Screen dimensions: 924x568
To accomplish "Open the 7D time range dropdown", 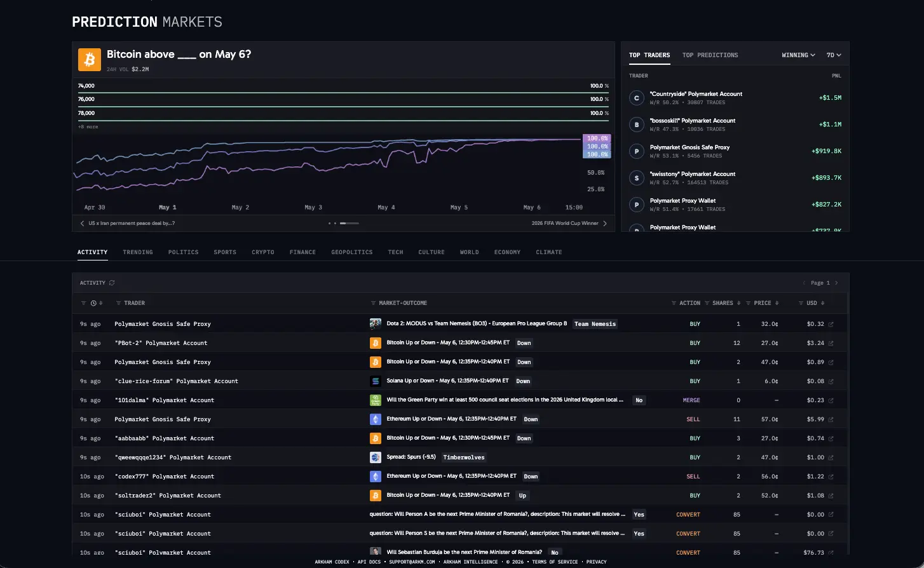I will 834,55.
